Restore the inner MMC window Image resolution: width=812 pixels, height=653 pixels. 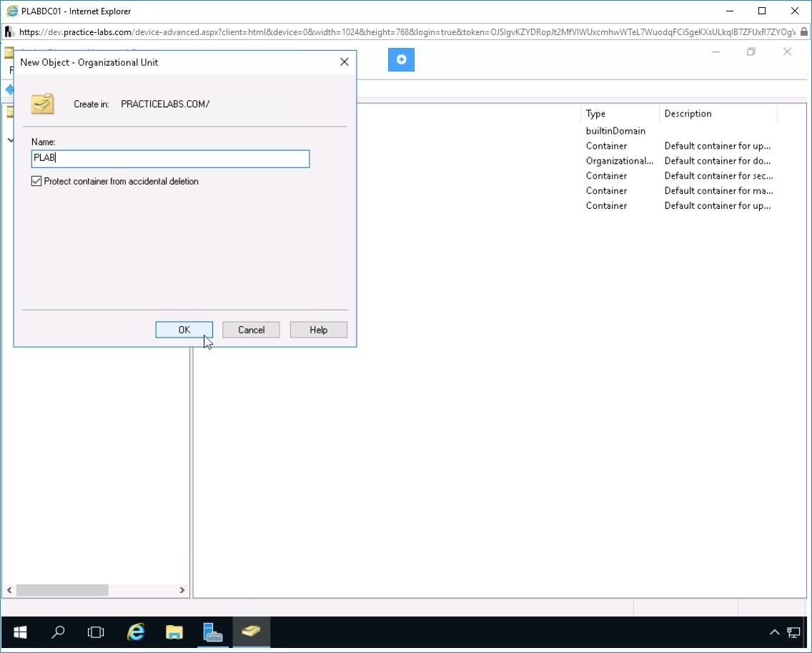coord(751,51)
